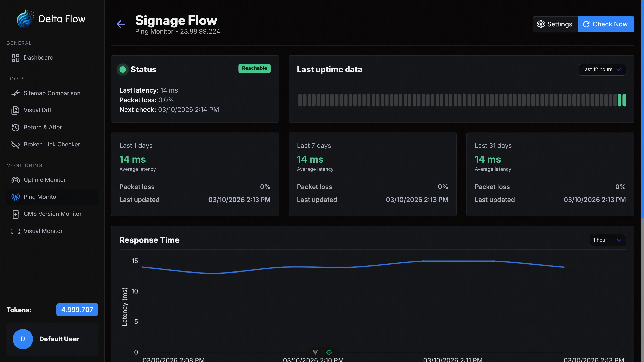
Task: Click the tokens count badge 4.999.707
Action: pyautogui.click(x=77, y=310)
